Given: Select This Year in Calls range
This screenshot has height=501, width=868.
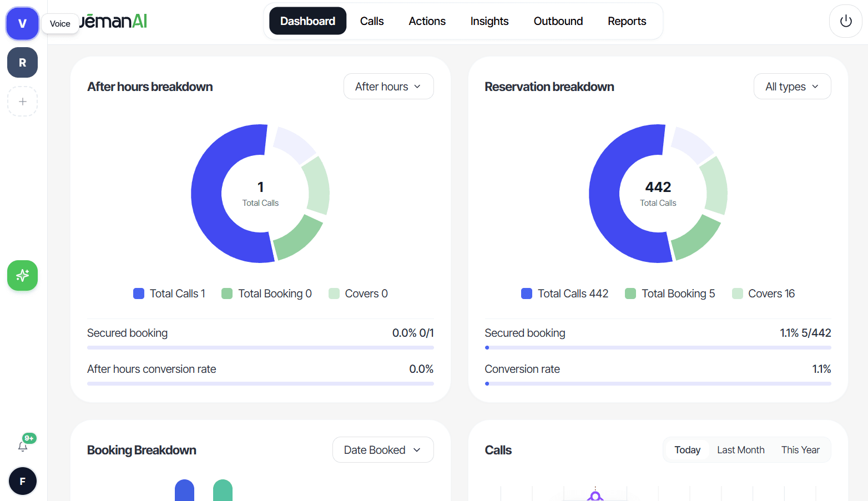Looking at the screenshot, I should [x=800, y=450].
